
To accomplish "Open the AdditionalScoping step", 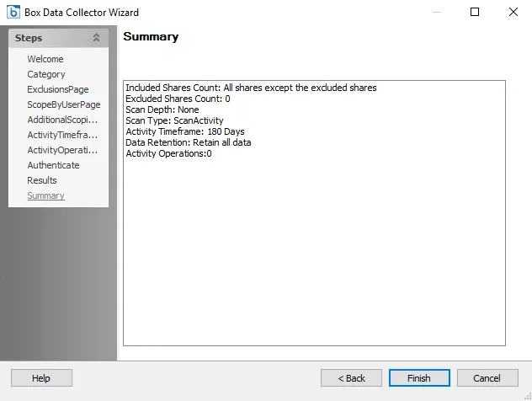I will pyautogui.click(x=62, y=120).
